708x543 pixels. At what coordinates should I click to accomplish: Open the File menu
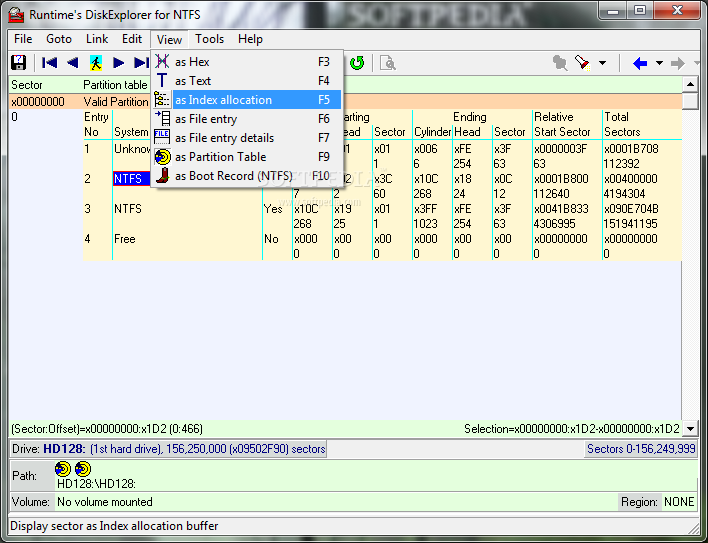(23, 39)
